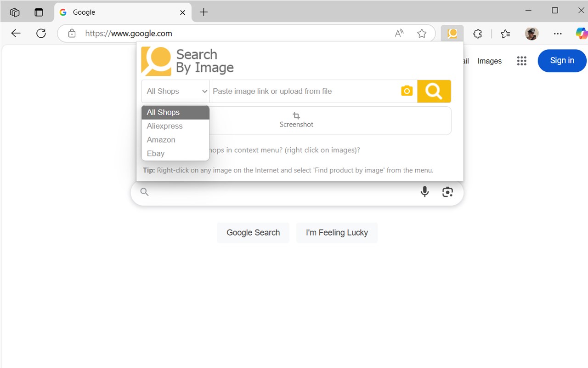This screenshot has width=588, height=368.
Task: Click the Google search magnifier icon
Action: (145, 192)
